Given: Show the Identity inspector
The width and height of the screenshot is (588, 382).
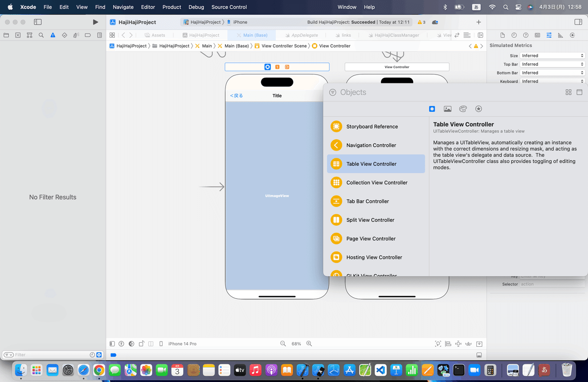Looking at the screenshot, I should [538, 35].
